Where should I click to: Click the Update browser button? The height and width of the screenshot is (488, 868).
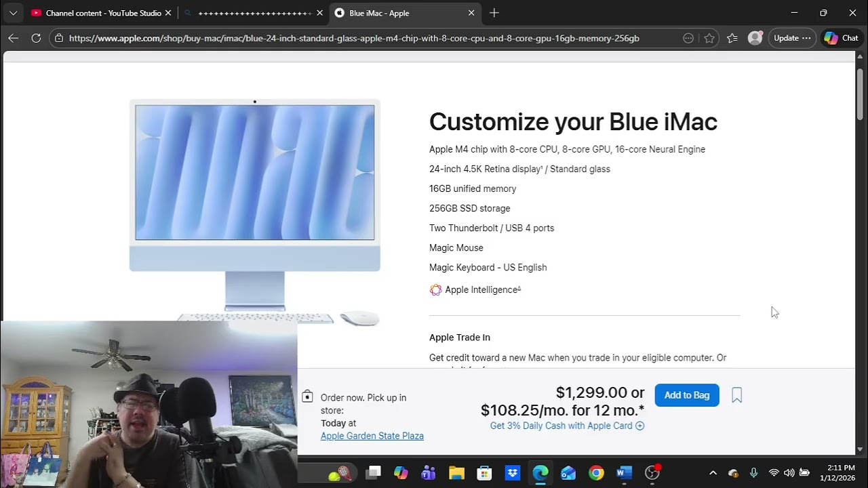tap(792, 38)
